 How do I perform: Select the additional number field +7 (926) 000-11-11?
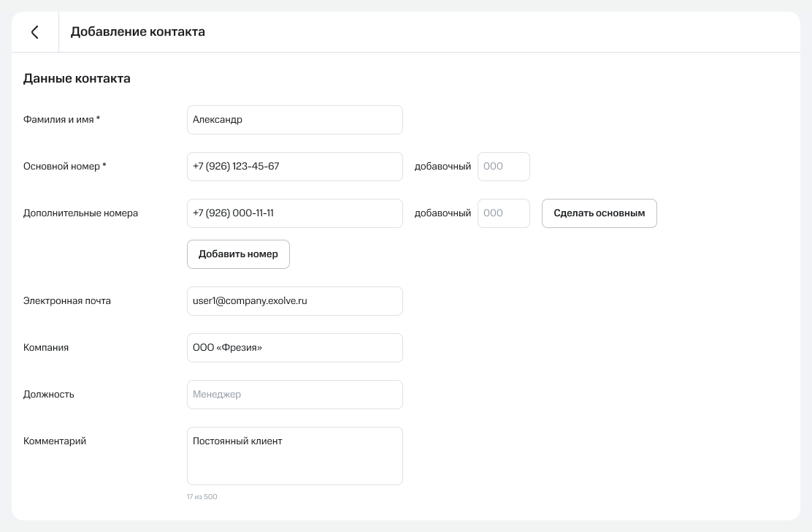point(294,213)
